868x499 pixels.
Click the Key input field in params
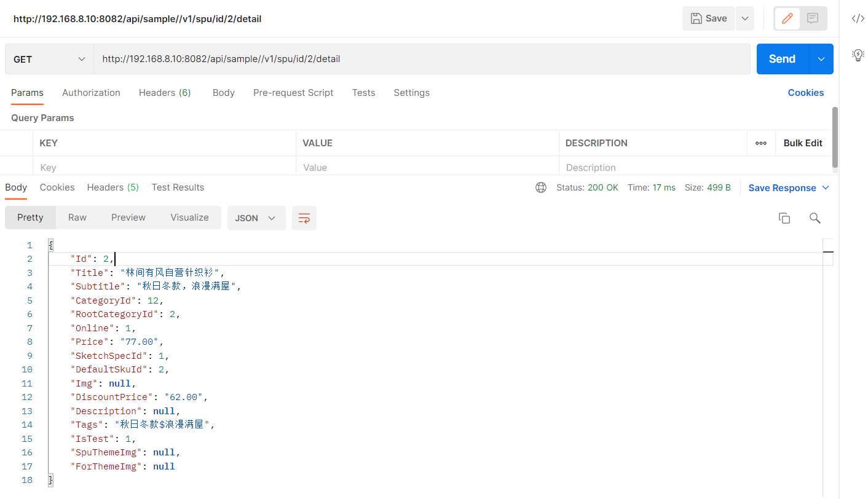164,168
